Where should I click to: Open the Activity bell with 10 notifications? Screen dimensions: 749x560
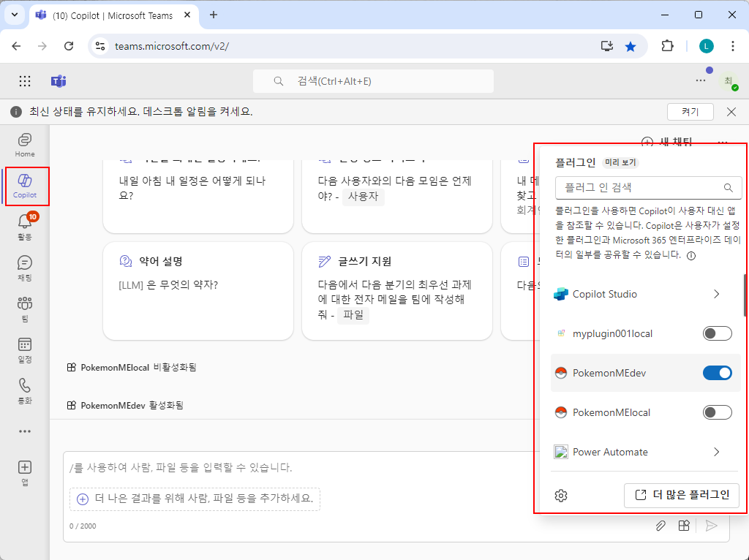point(25,227)
